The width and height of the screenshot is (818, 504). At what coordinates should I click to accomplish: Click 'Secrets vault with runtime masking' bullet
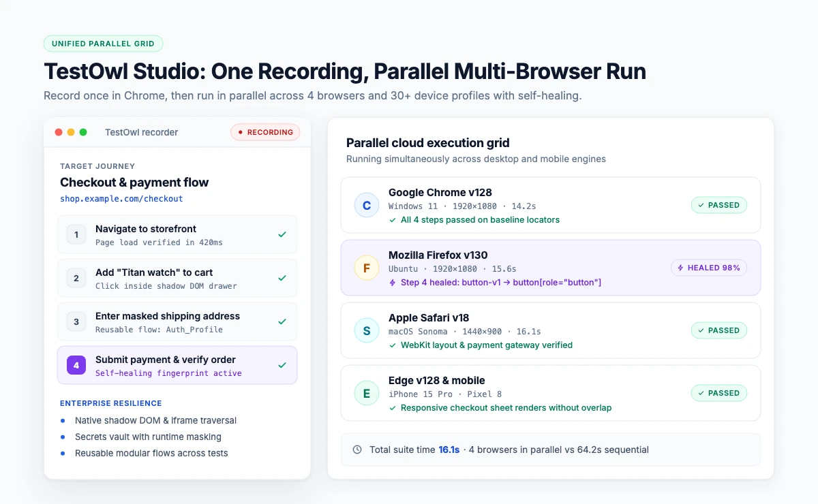148,437
